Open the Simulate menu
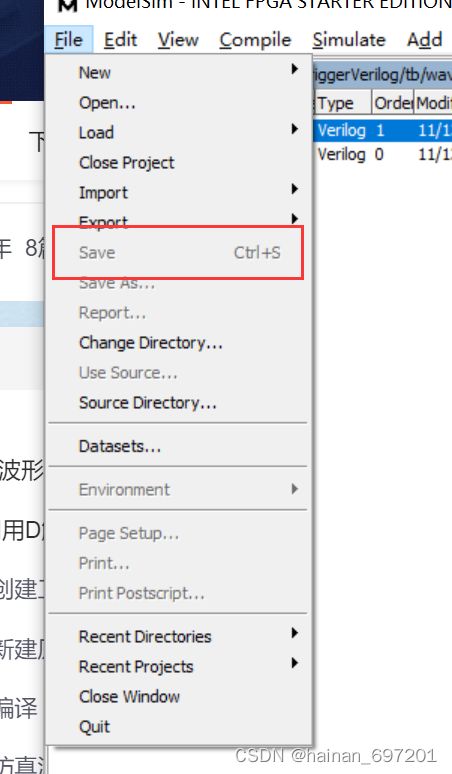This screenshot has width=452, height=774. 349,39
